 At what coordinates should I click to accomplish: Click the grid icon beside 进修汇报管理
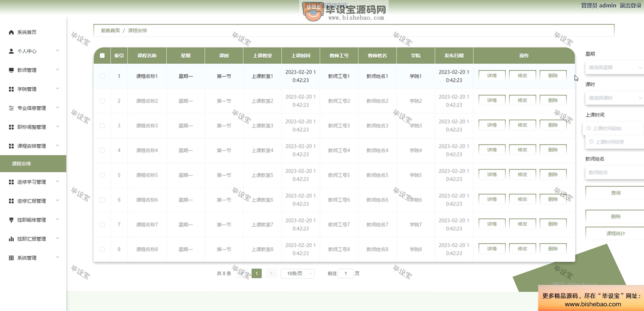(11, 201)
